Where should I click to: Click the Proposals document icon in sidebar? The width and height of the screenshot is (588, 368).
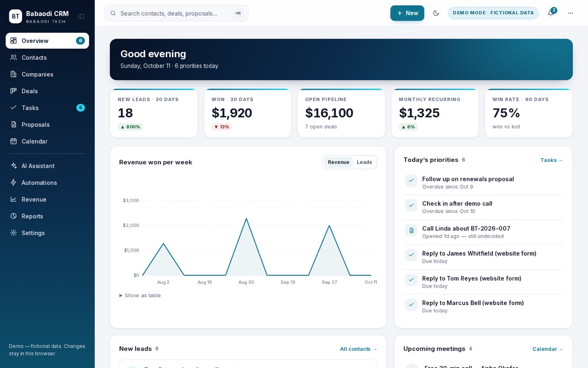[x=13, y=125]
